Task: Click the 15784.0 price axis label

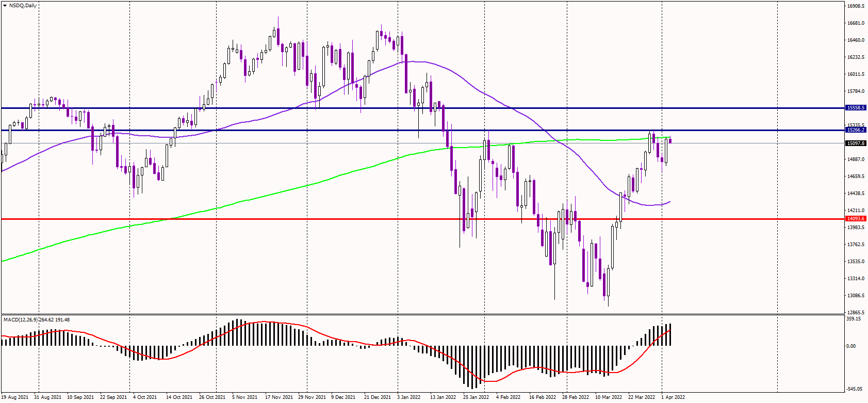Action: [856, 91]
